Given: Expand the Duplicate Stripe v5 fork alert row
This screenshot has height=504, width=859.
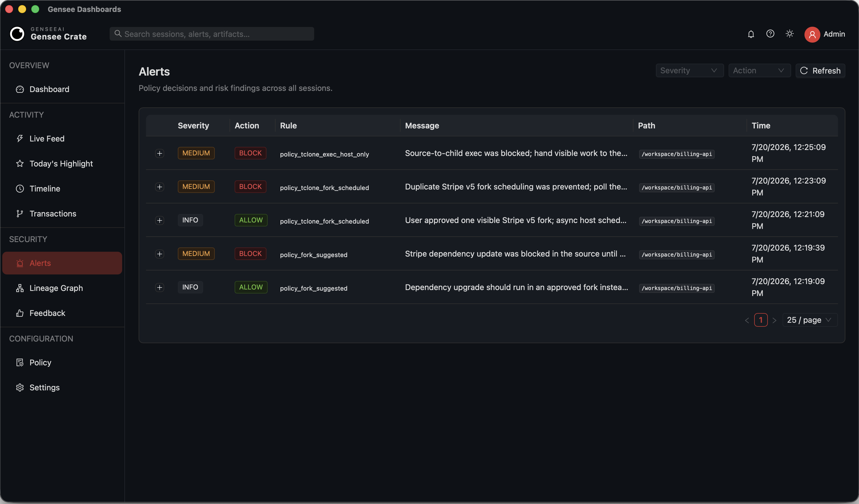Looking at the screenshot, I should (160, 187).
